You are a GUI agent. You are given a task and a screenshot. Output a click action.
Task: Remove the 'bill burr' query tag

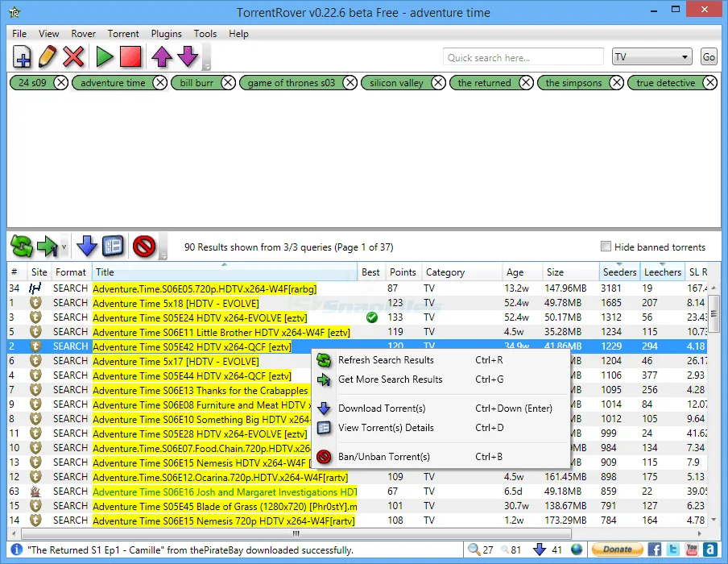coord(228,83)
